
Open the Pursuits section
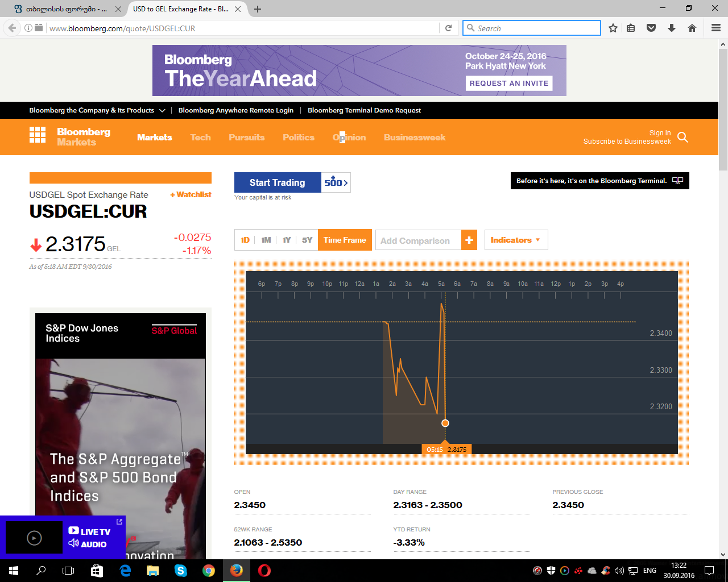247,137
